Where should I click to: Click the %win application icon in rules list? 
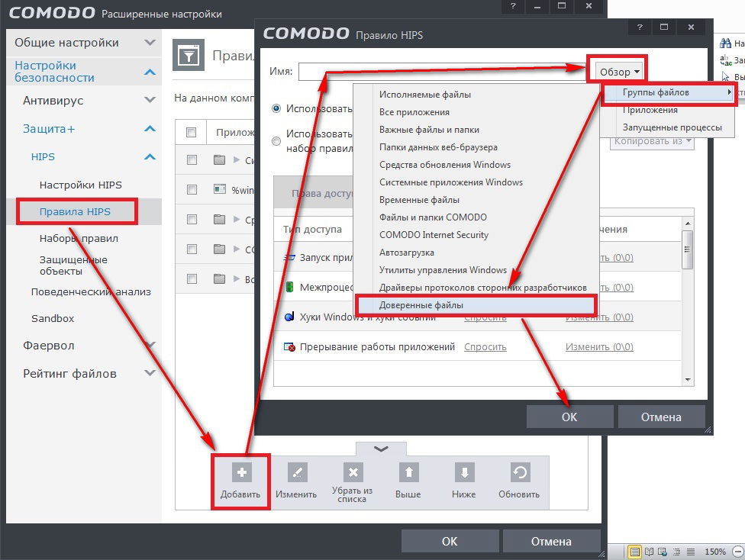pos(220,189)
